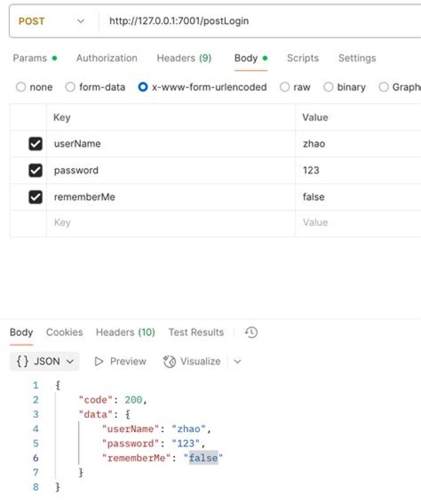Click the userName key cell
This screenshot has width=421, height=504.
pos(171,143)
